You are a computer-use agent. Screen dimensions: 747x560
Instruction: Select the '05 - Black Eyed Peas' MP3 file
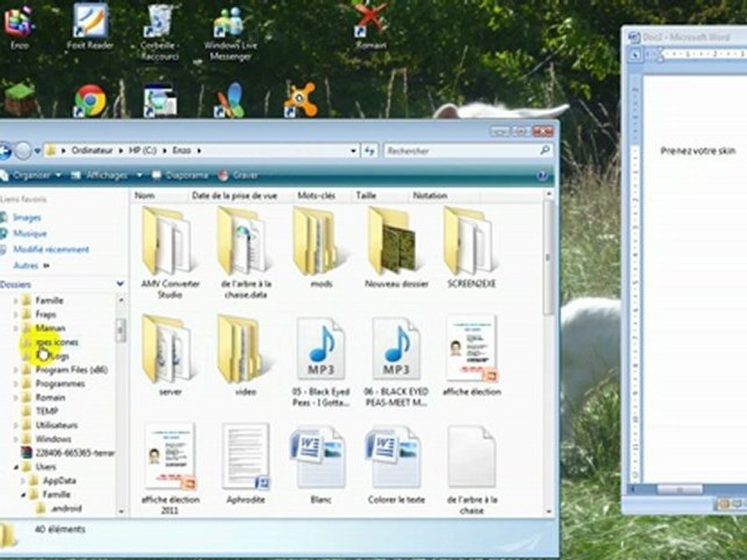coord(321,361)
